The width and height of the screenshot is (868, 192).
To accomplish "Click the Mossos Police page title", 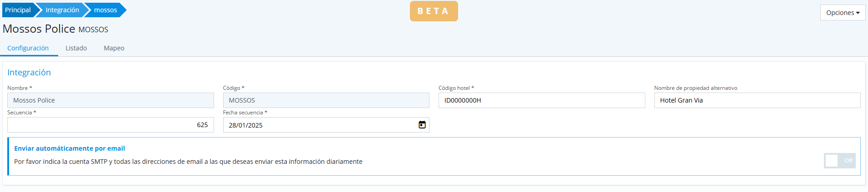I will click(39, 29).
